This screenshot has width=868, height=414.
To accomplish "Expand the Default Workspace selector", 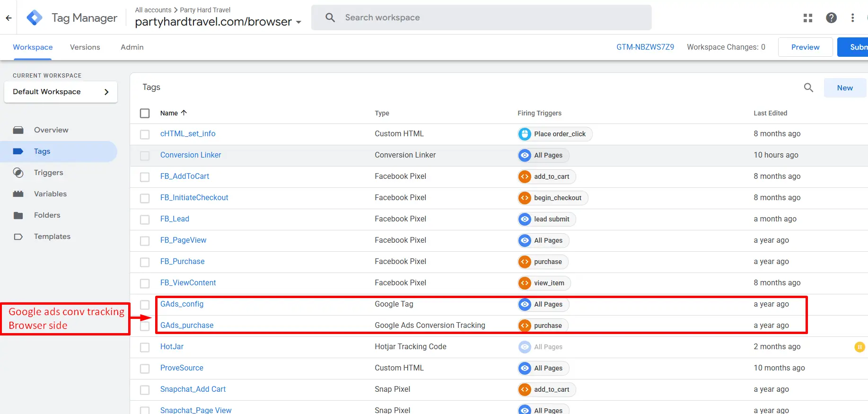I will [61, 92].
